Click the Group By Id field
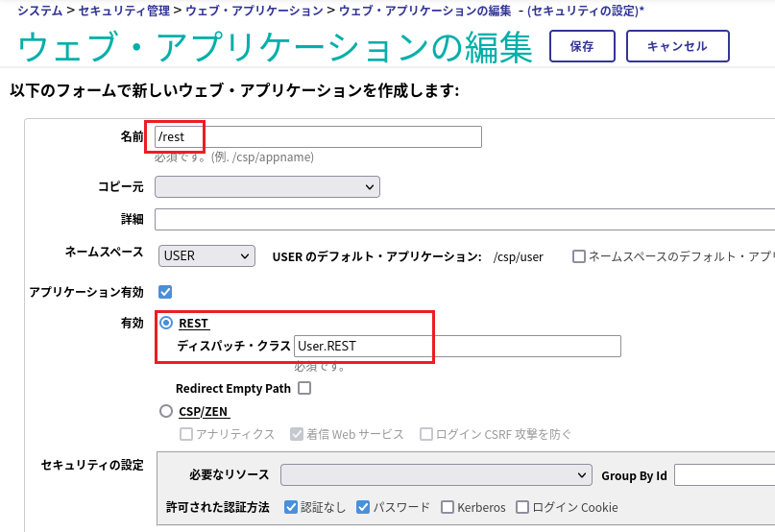 (724, 475)
